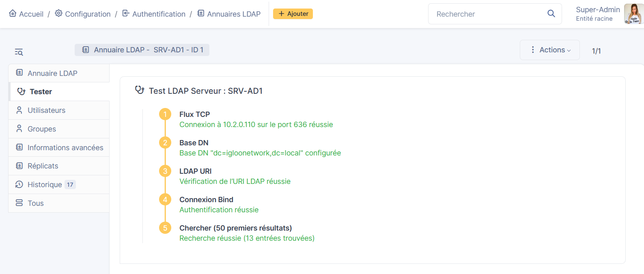644x274 pixels.
Task: Click the user icon beside Groupes
Action: point(19,129)
